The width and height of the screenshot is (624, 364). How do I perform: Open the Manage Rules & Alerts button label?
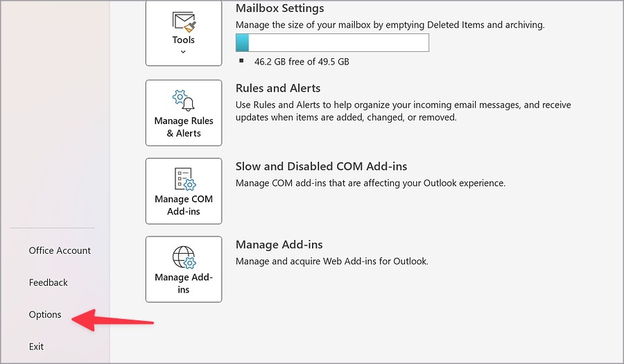pos(184,127)
